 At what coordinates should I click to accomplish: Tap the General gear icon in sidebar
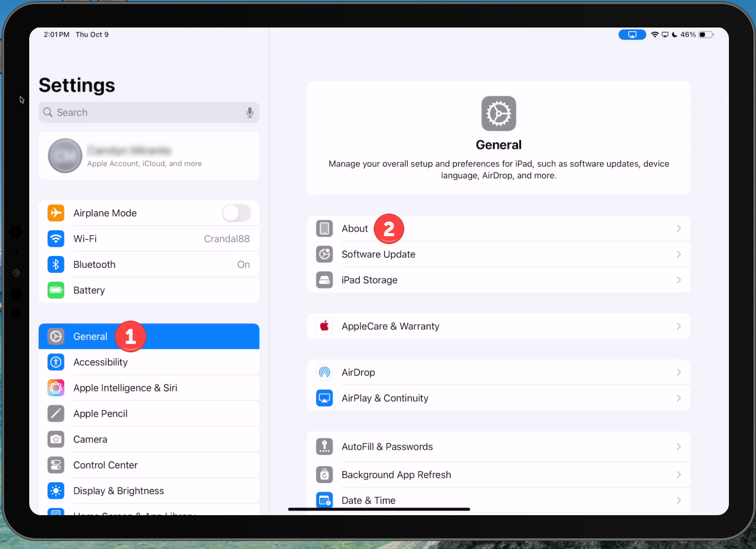56,336
